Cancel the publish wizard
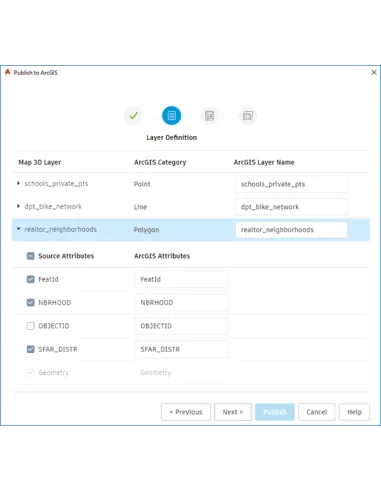 click(316, 412)
